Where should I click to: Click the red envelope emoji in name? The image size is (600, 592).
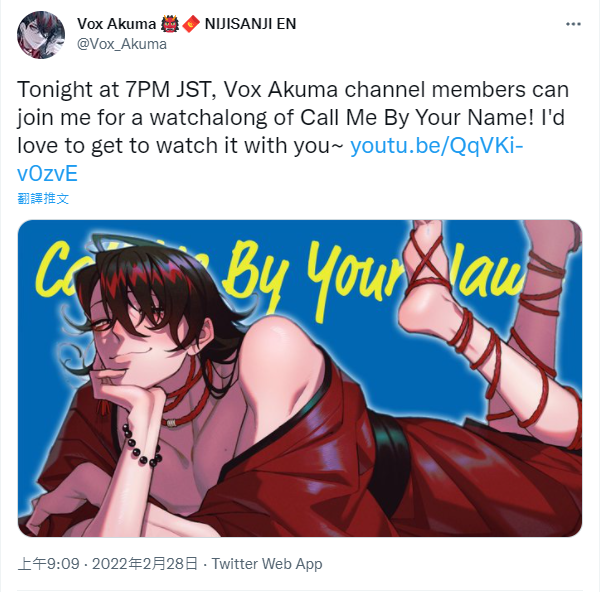(191, 24)
